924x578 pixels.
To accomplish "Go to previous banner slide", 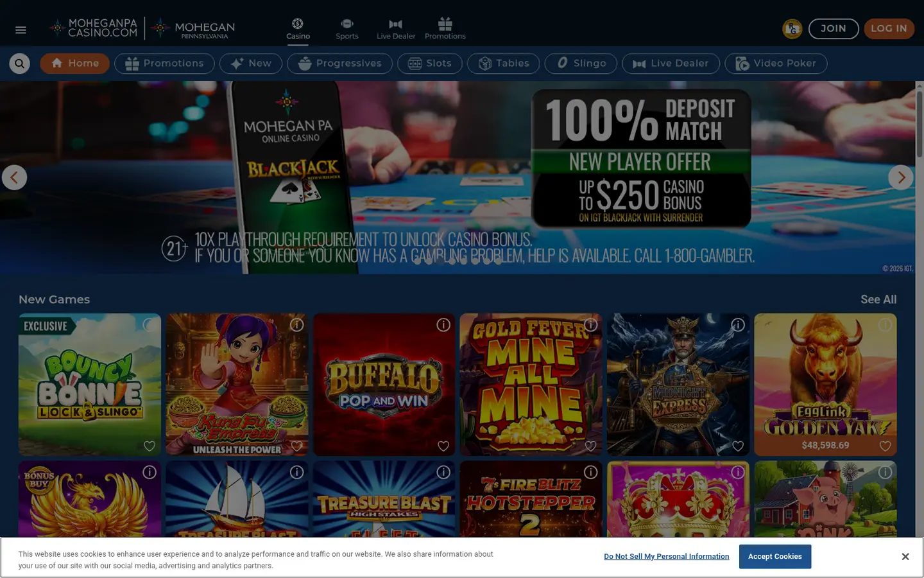I will click(x=14, y=177).
